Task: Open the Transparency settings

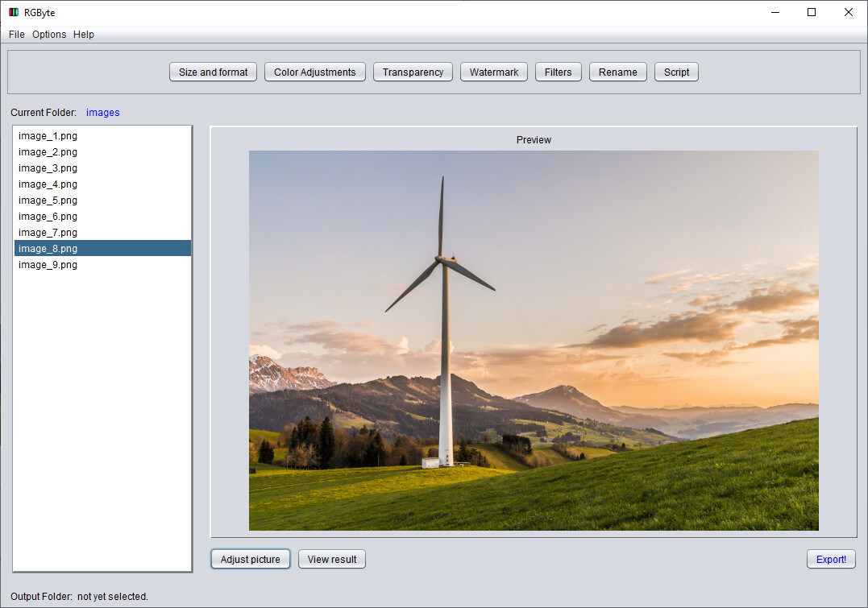Action: (x=412, y=72)
